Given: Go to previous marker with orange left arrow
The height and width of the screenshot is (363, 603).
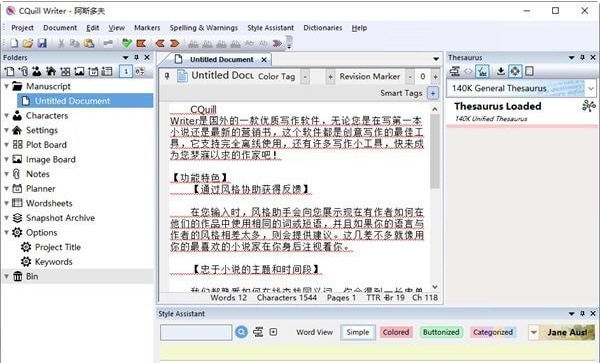Looking at the screenshot, I should coord(160,43).
